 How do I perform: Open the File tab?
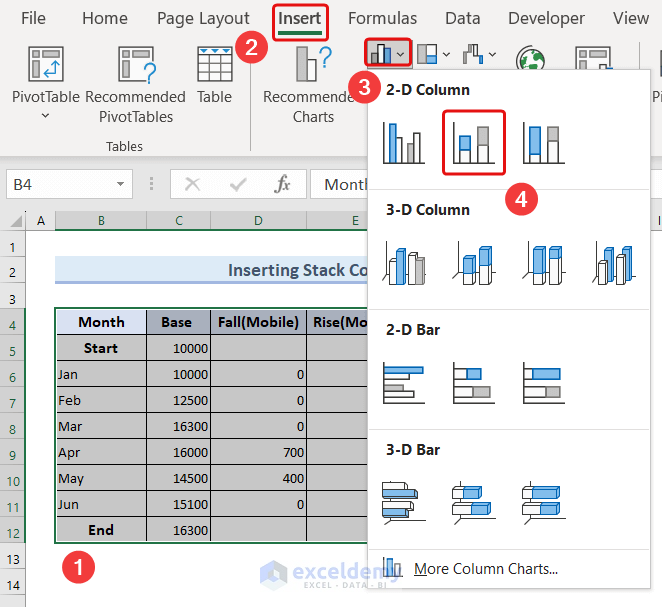point(33,19)
